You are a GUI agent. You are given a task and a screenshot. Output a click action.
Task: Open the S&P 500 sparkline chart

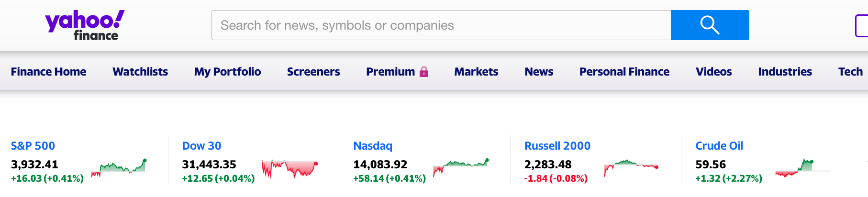click(x=119, y=168)
